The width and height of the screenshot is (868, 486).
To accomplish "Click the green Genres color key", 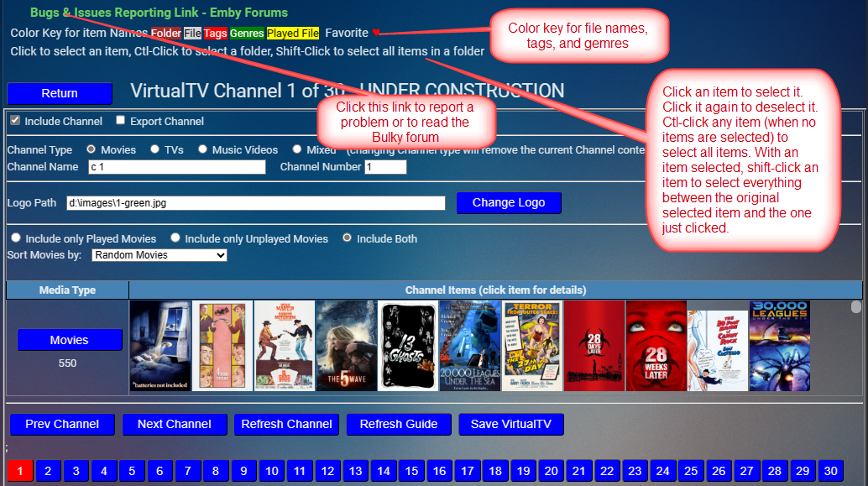I will coord(247,34).
